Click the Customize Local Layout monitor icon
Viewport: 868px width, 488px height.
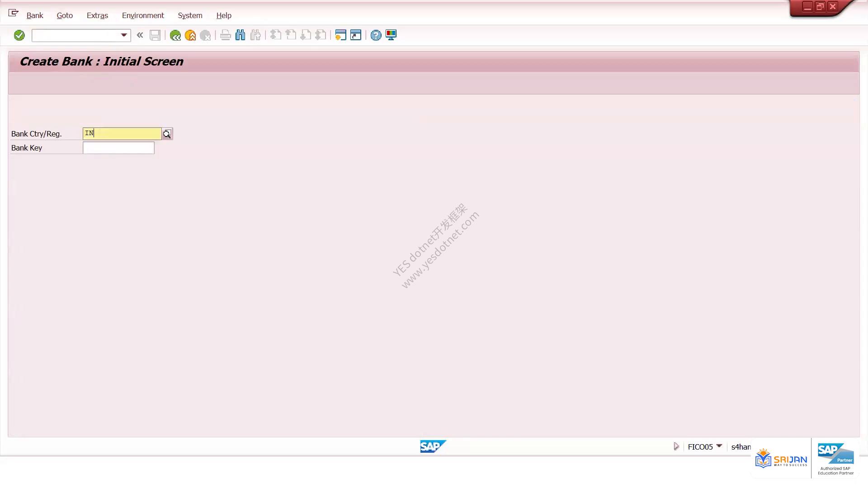pos(391,35)
